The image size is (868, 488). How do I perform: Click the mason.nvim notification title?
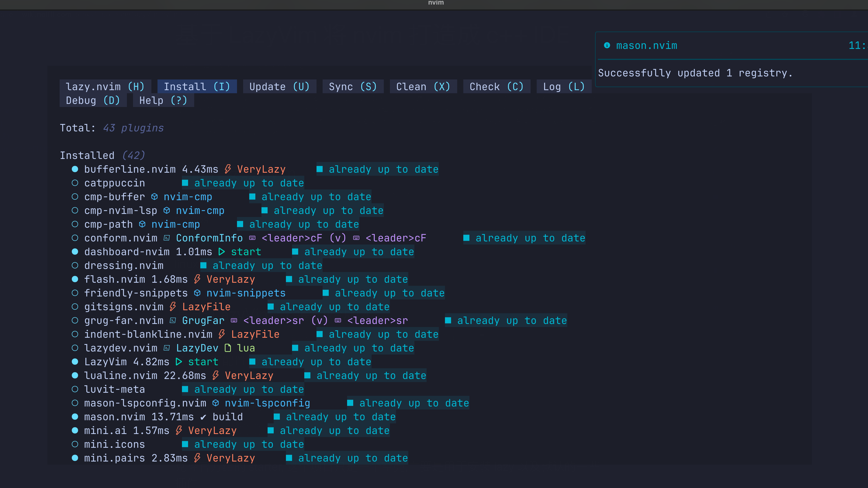[x=647, y=46]
